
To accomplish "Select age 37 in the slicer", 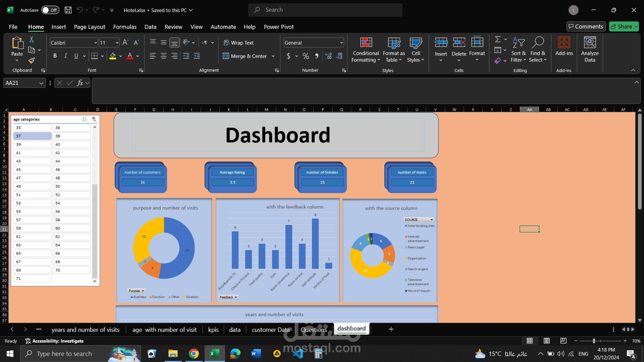I will click(x=32, y=136).
